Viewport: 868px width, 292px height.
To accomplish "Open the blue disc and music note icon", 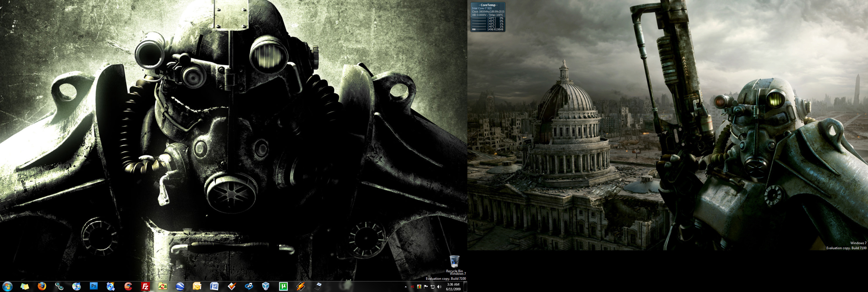I will tap(111, 286).
